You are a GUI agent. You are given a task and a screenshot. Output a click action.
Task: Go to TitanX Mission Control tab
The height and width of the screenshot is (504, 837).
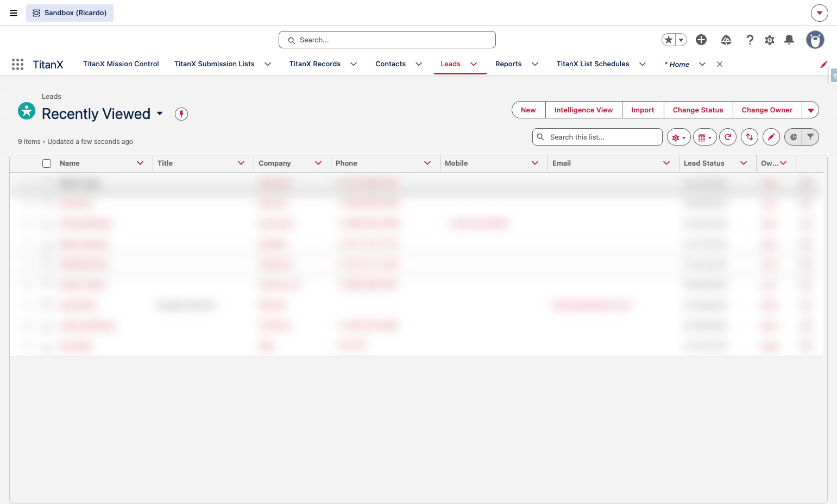pos(121,64)
